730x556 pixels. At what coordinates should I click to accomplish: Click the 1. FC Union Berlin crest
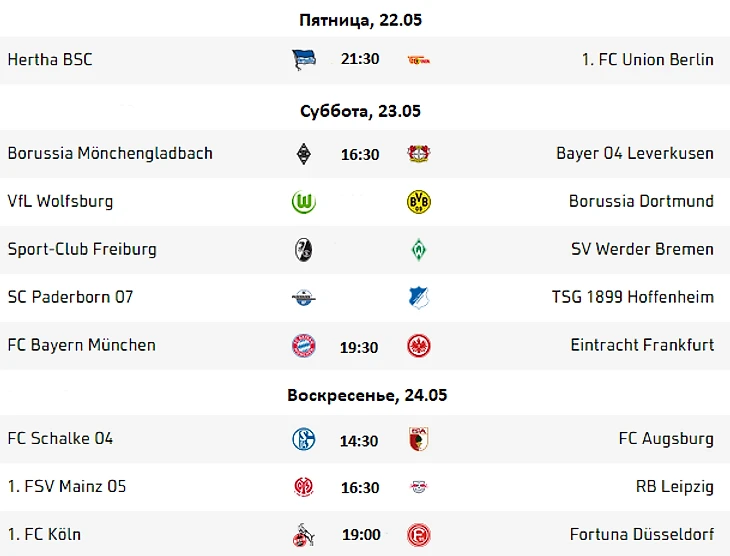coord(418,60)
